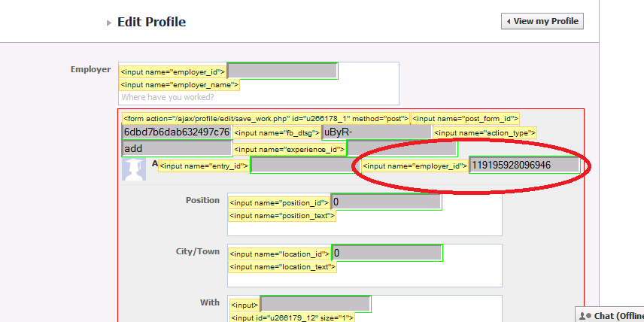
Task: Click the employer avatar thumbnail image
Action: tap(134, 170)
